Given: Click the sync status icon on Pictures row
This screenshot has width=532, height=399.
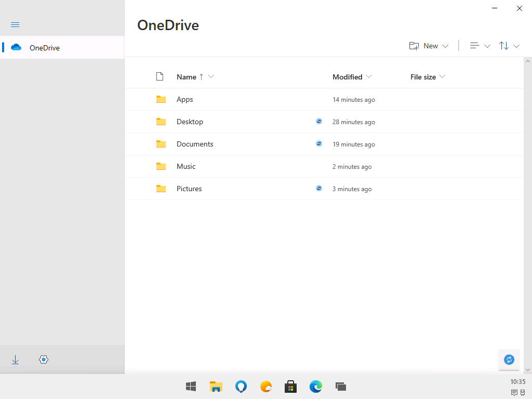Looking at the screenshot, I should (x=319, y=188).
